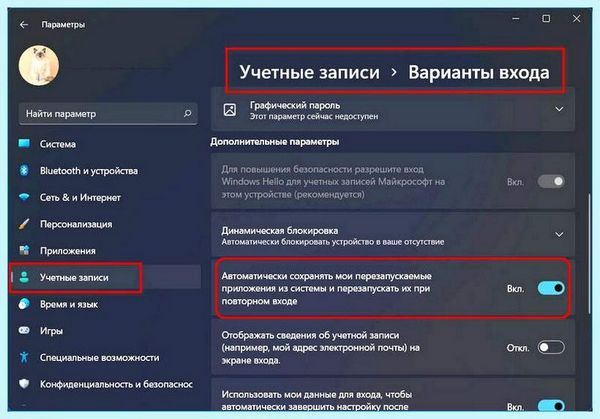Open the Динамическая блокировка row
The height and width of the screenshot is (419, 600).
coord(393,235)
